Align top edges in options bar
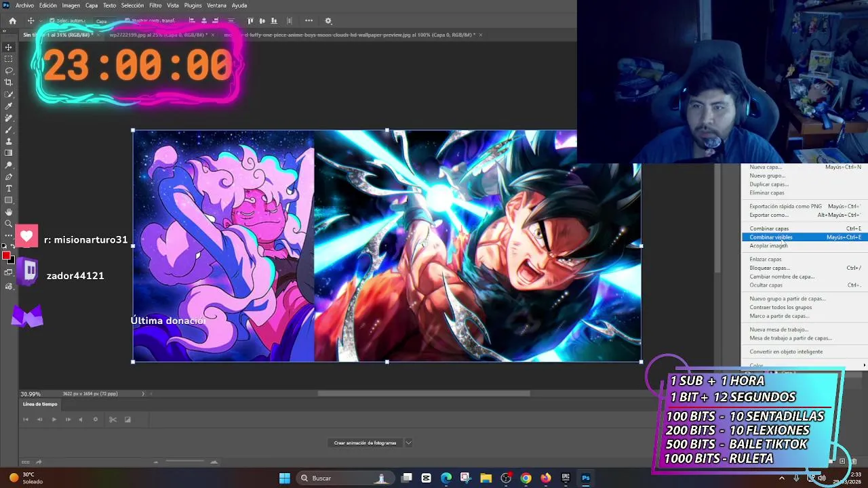The height and width of the screenshot is (488, 868). coord(251,21)
